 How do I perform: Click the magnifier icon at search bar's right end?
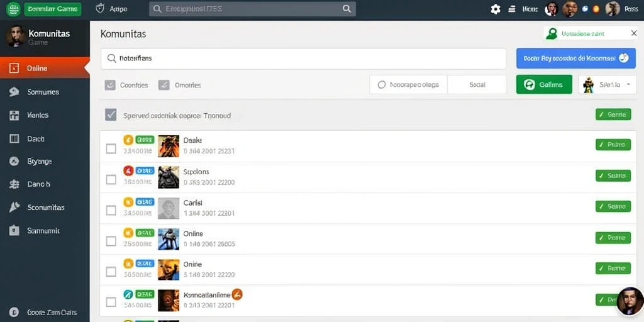point(347,9)
